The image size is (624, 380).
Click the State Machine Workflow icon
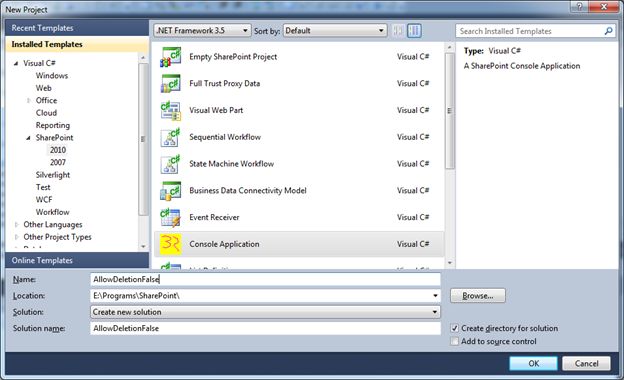click(x=170, y=164)
